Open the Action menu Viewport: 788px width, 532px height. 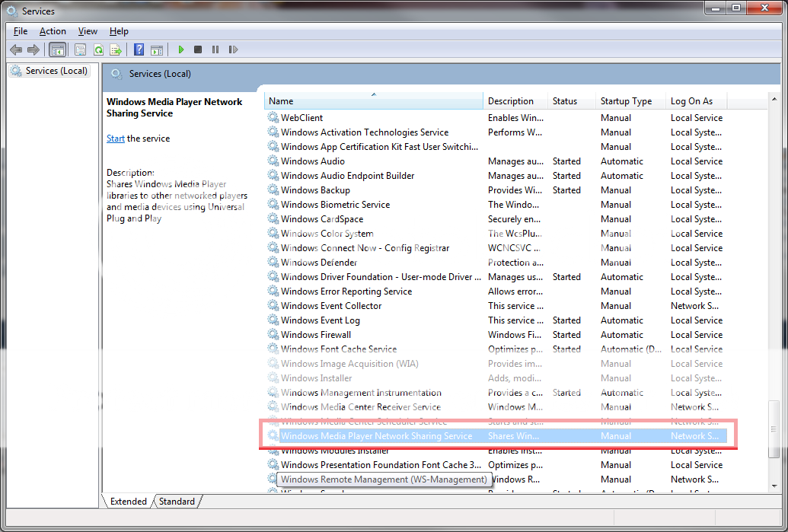pos(53,31)
